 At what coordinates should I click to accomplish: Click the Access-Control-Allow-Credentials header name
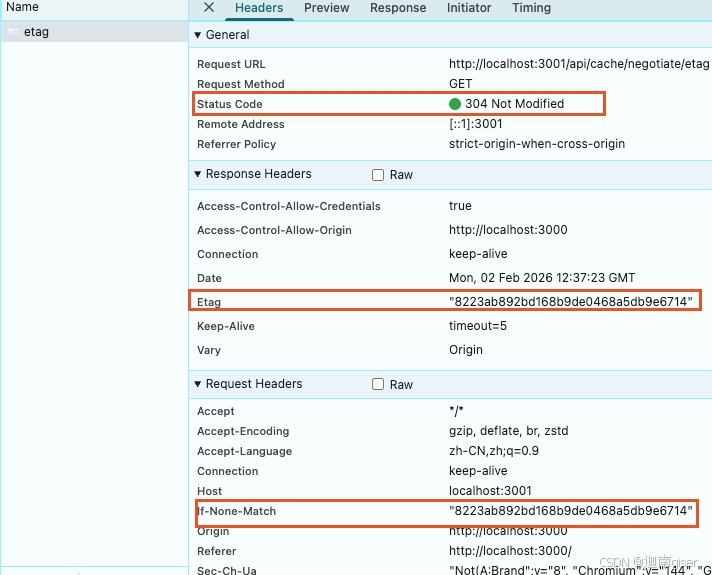(x=289, y=206)
